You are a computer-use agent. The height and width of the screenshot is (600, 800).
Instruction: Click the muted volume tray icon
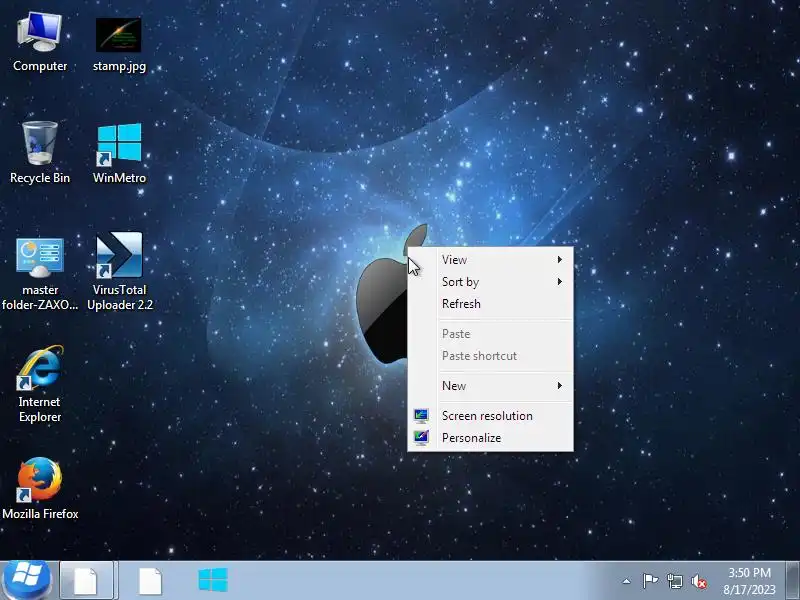click(699, 581)
